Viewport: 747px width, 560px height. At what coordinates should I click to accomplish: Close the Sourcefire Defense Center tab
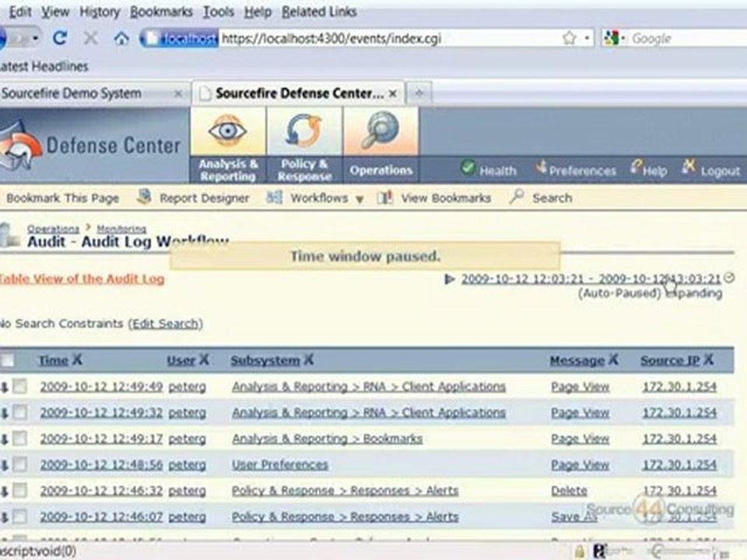[392, 94]
